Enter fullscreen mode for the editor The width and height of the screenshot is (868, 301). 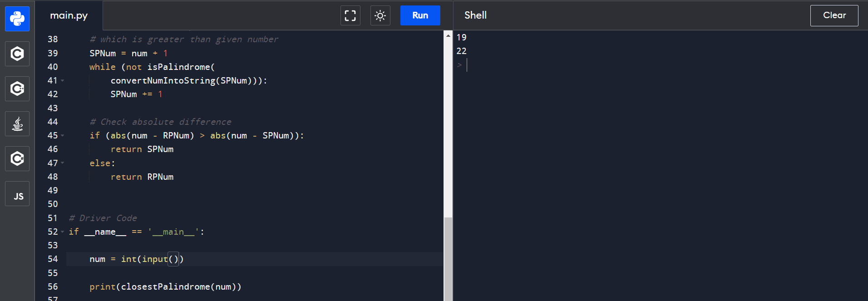click(350, 15)
